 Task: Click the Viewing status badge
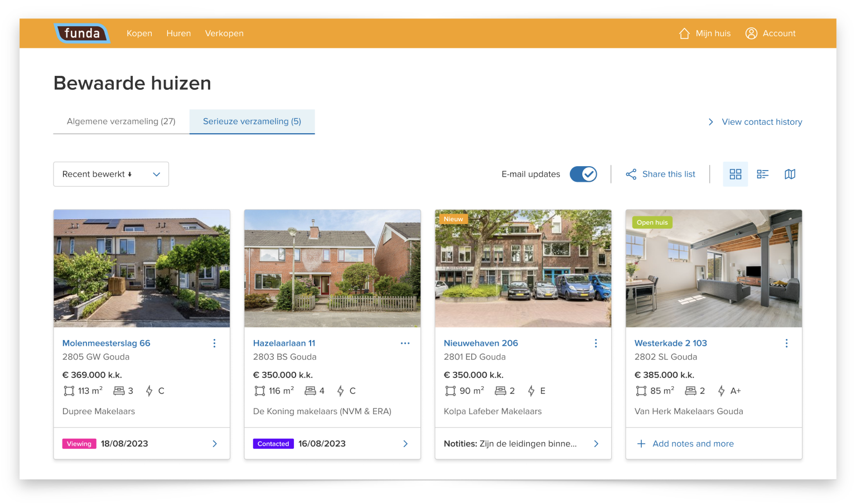(x=79, y=444)
